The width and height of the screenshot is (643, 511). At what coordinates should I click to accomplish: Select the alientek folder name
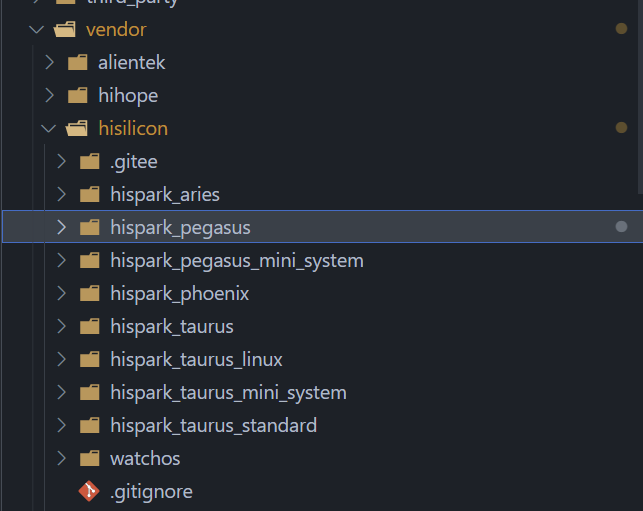(x=132, y=63)
